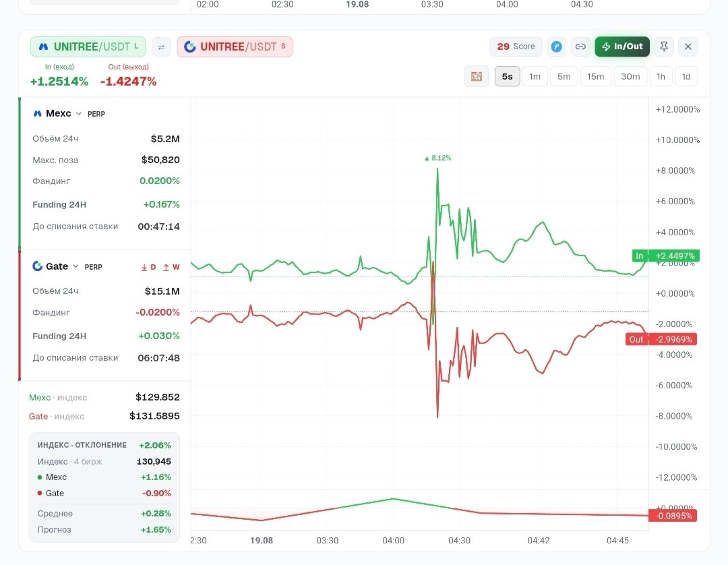Image resolution: width=728 pixels, height=565 pixels.
Task: Click In entry value +1.2514%
Action: pyautogui.click(x=59, y=82)
